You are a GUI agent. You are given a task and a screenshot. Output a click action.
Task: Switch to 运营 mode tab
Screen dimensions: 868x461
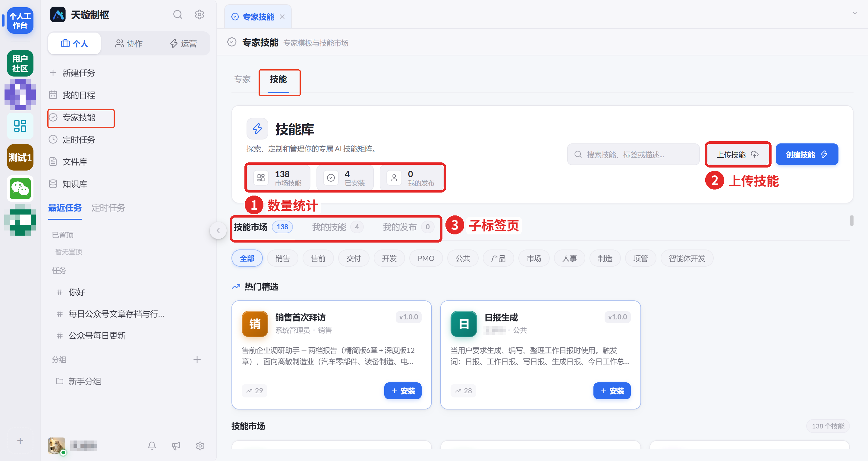(x=183, y=43)
